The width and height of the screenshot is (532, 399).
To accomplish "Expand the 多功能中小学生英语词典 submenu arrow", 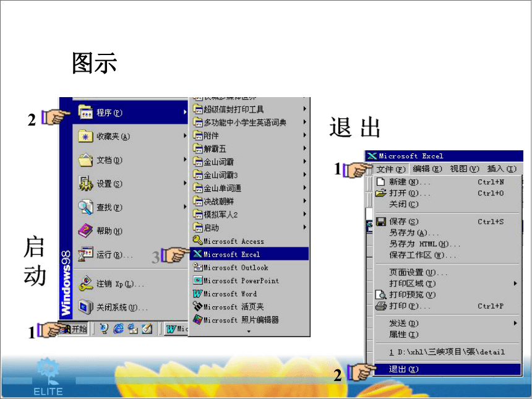I will click(x=305, y=122).
